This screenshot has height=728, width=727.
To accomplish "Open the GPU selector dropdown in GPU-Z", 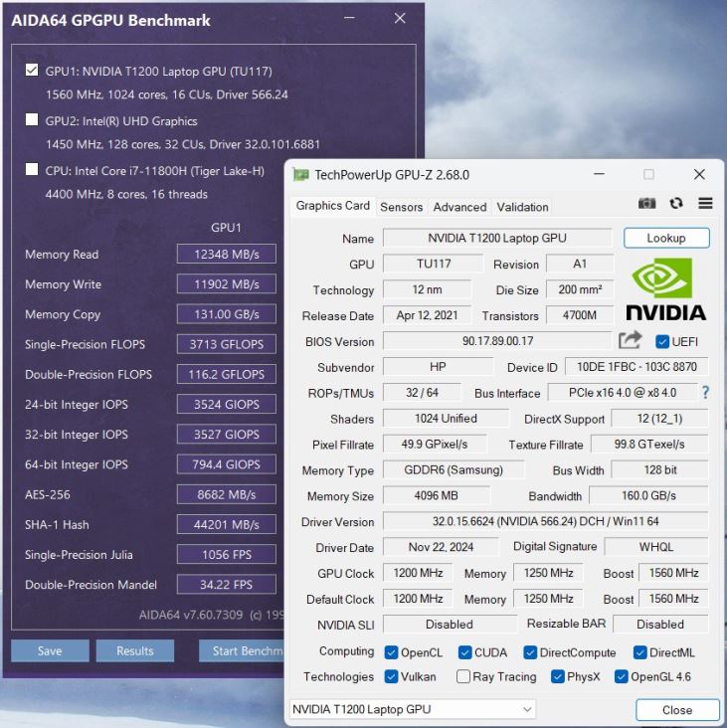I will (x=413, y=709).
